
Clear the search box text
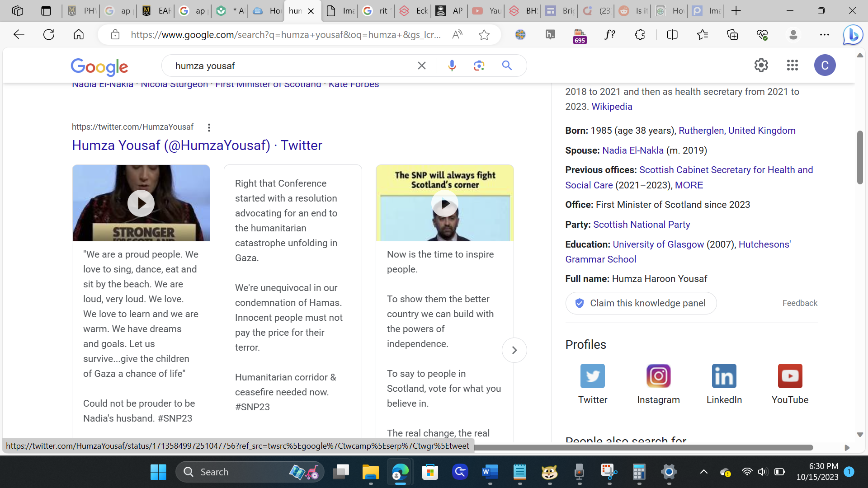click(x=421, y=66)
